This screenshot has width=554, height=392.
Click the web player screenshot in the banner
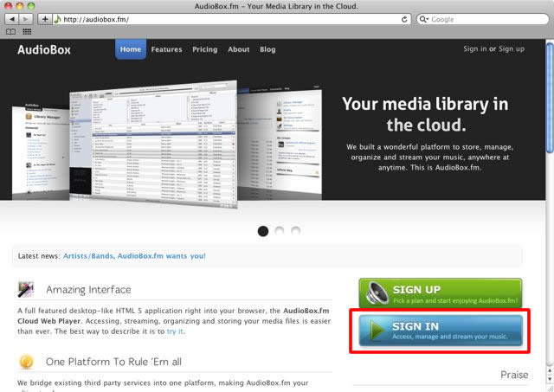point(153,143)
